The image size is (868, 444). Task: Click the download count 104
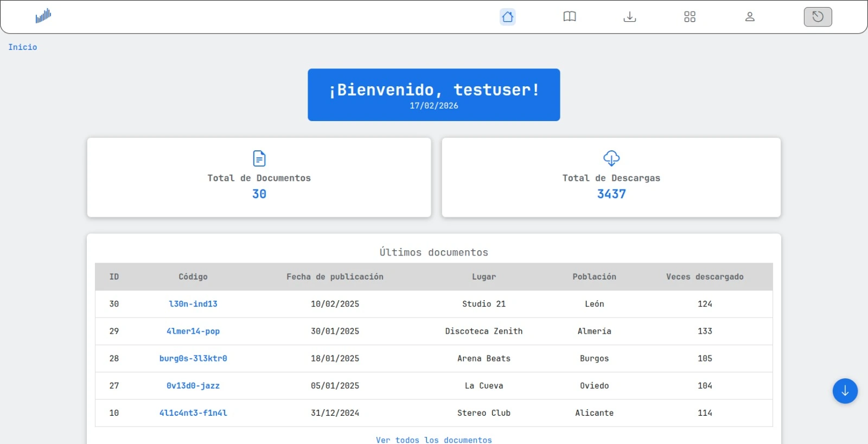click(705, 385)
